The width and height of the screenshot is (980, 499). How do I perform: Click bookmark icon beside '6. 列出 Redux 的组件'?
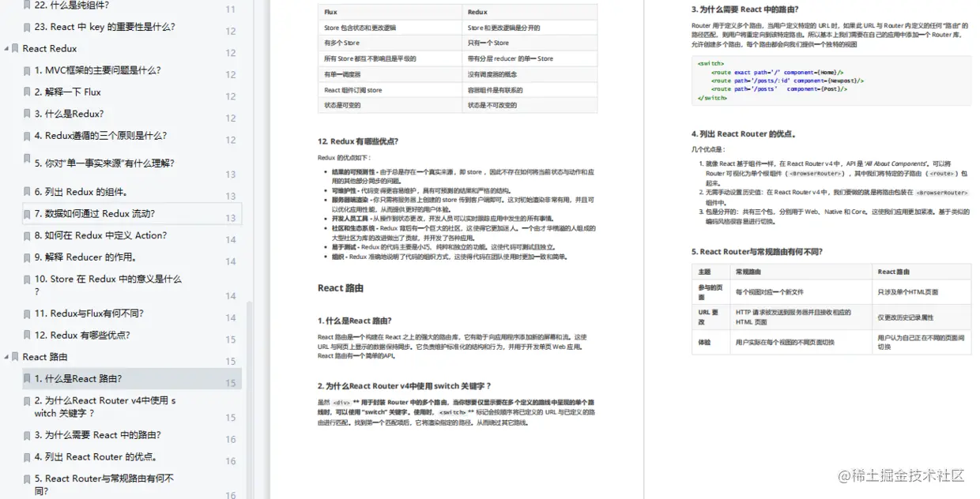pyautogui.click(x=28, y=192)
